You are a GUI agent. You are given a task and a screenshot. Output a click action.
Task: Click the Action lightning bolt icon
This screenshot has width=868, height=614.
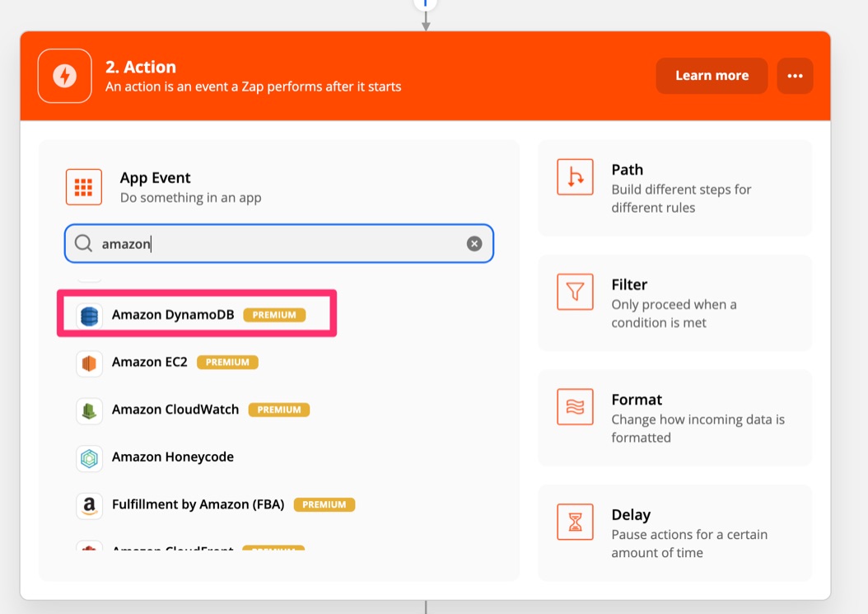64,75
